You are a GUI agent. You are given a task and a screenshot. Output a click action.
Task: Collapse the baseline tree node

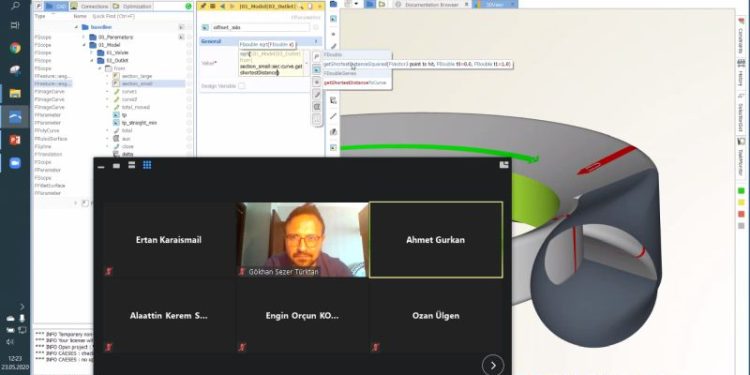tap(77, 27)
